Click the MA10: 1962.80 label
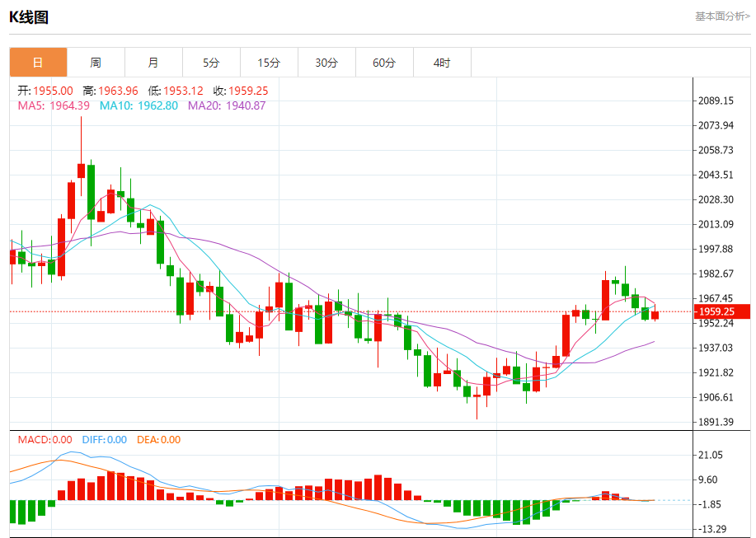This screenshot has height=538, width=756. (x=139, y=105)
